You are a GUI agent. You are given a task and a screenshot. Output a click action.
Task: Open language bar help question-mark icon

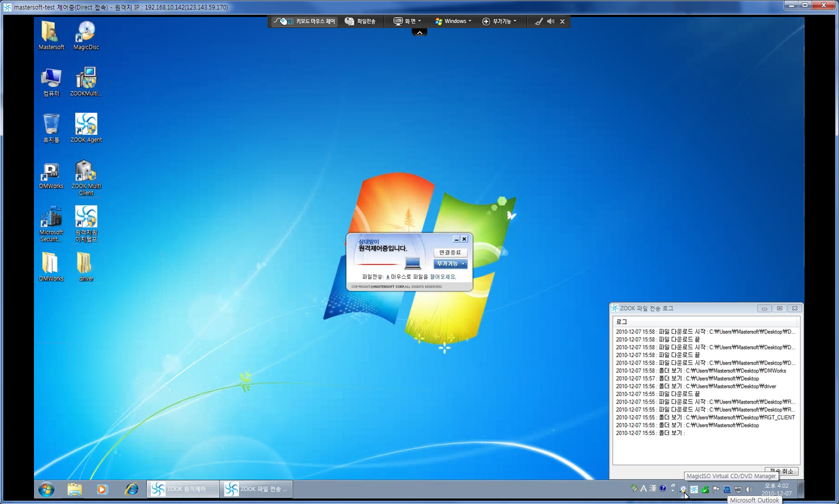tap(663, 489)
